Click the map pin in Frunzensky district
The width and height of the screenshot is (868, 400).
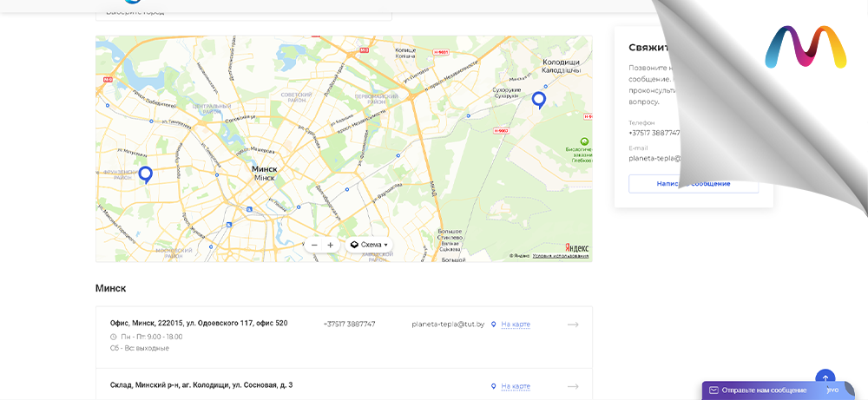(x=145, y=174)
